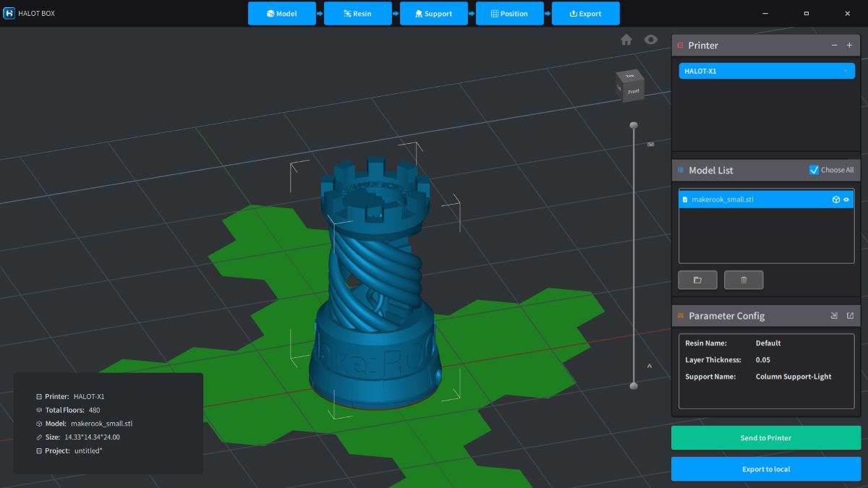Click the up caret near slider bottom
This screenshot has height=488, width=868.
pos(650,366)
